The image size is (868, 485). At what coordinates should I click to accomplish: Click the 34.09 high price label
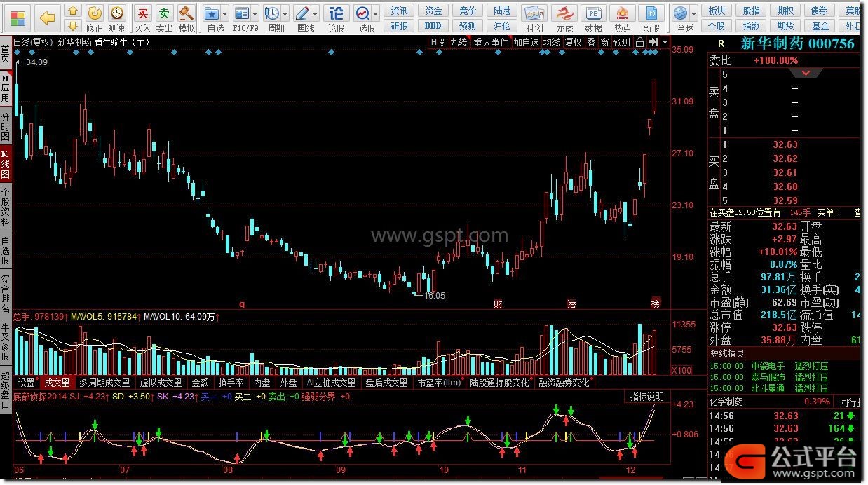(x=36, y=62)
